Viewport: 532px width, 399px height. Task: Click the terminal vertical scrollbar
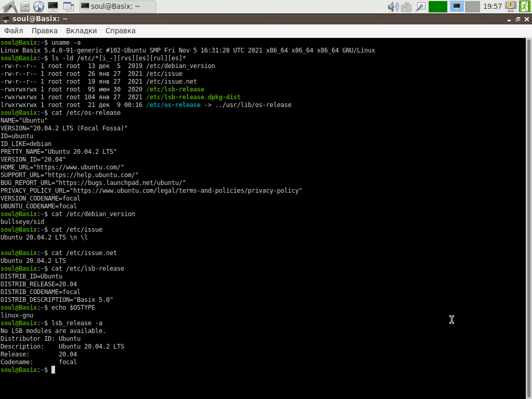(x=528, y=217)
